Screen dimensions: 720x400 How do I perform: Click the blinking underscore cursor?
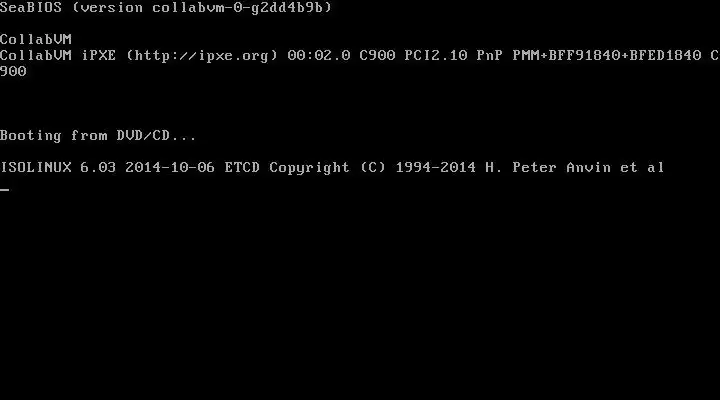click(x=5, y=189)
